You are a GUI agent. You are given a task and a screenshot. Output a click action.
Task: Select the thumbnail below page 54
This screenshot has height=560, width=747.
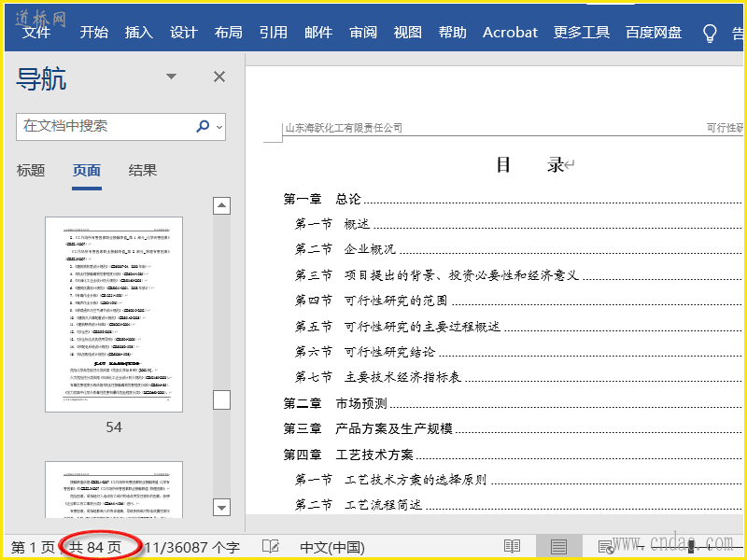tap(114, 489)
